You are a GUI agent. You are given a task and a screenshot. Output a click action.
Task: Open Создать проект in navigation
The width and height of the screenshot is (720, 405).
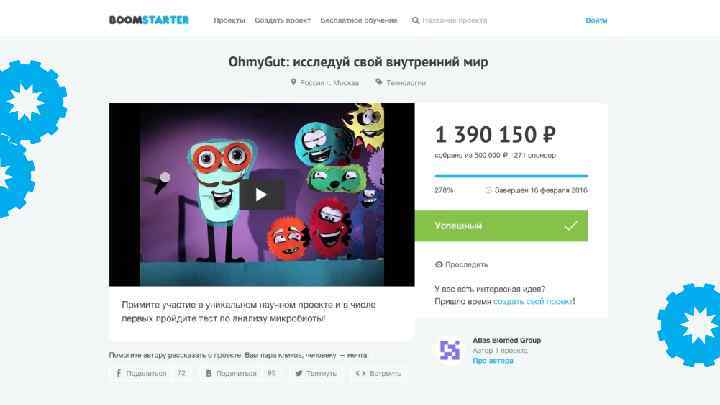(x=282, y=20)
